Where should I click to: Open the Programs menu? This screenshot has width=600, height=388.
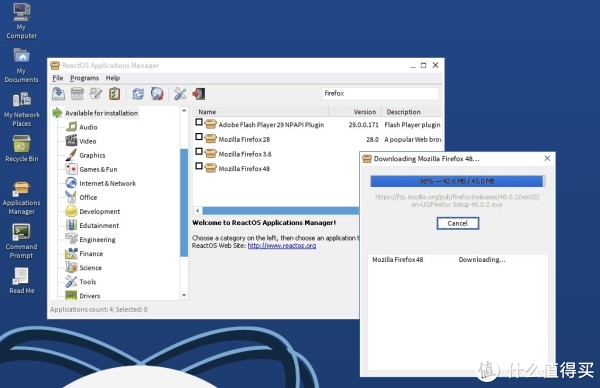pyautogui.click(x=85, y=78)
